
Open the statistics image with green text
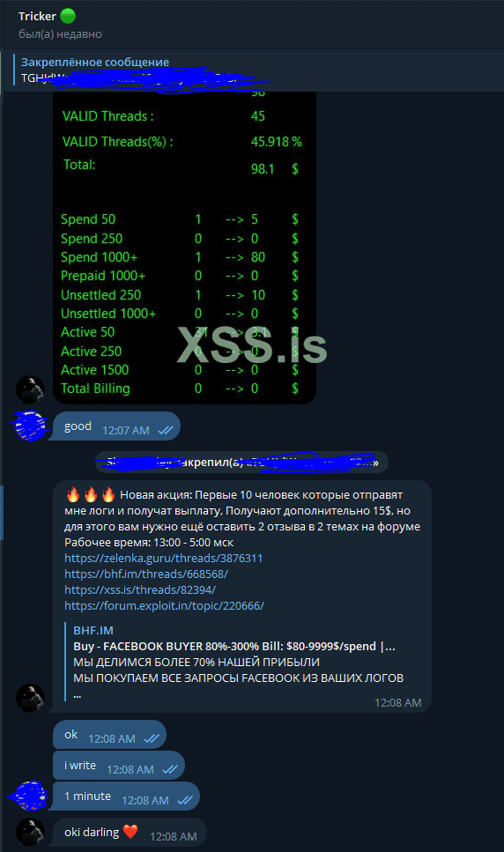pyautogui.click(x=185, y=248)
